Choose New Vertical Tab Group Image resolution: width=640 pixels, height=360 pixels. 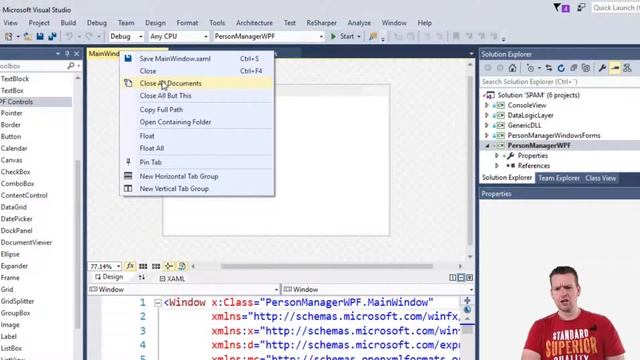point(197,189)
